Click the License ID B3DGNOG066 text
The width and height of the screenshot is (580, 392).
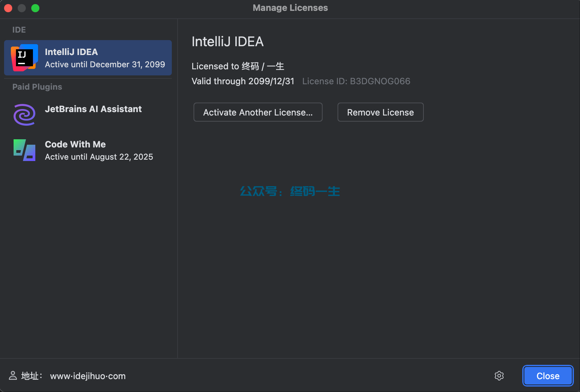[356, 81]
